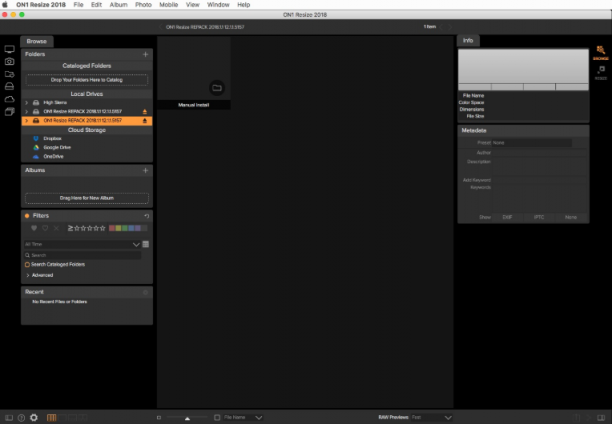Open the metadata Preset None dropdown
This screenshot has width=612, height=424.
pyautogui.click(x=532, y=143)
